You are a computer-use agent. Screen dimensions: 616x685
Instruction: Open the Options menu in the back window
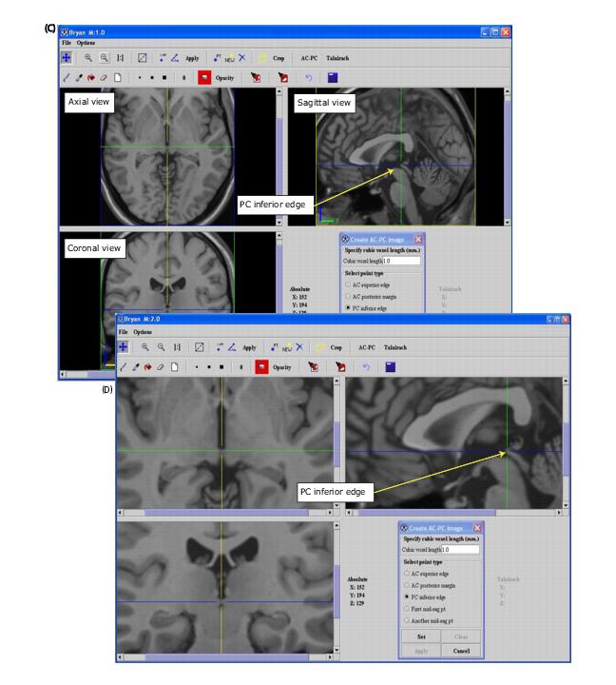(86, 43)
